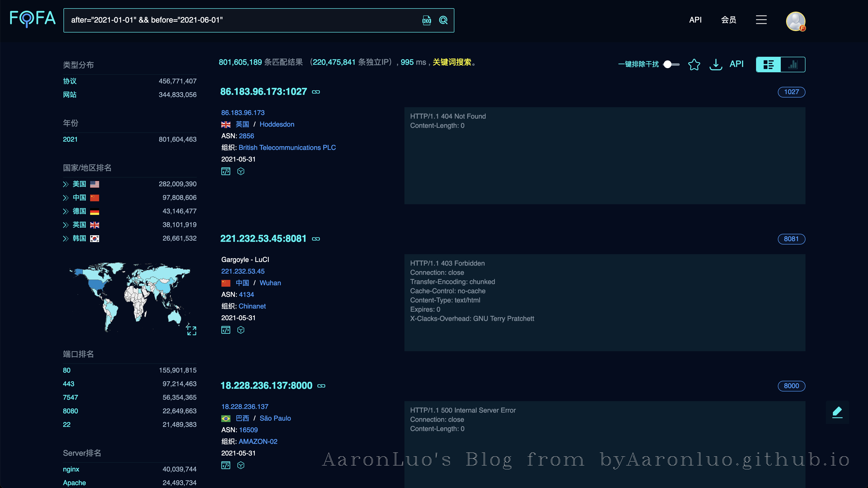The image size is (868, 488).
Task: Expand the 美国 country entry
Action: point(66,184)
